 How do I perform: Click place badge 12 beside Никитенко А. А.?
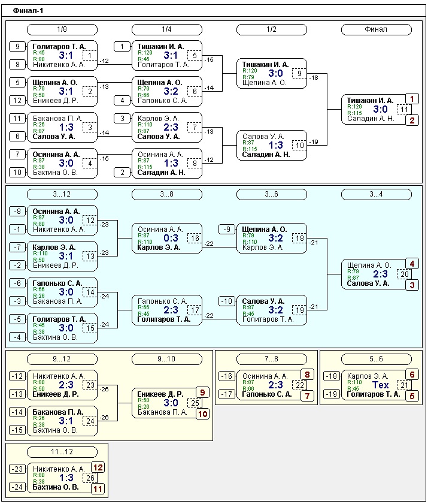pyautogui.click(x=98, y=467)
